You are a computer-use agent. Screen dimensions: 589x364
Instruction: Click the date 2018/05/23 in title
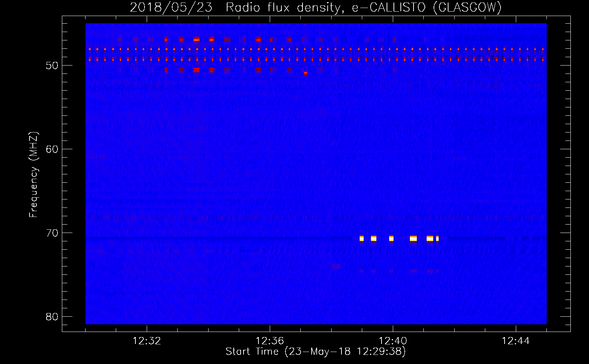coord(171,7)
